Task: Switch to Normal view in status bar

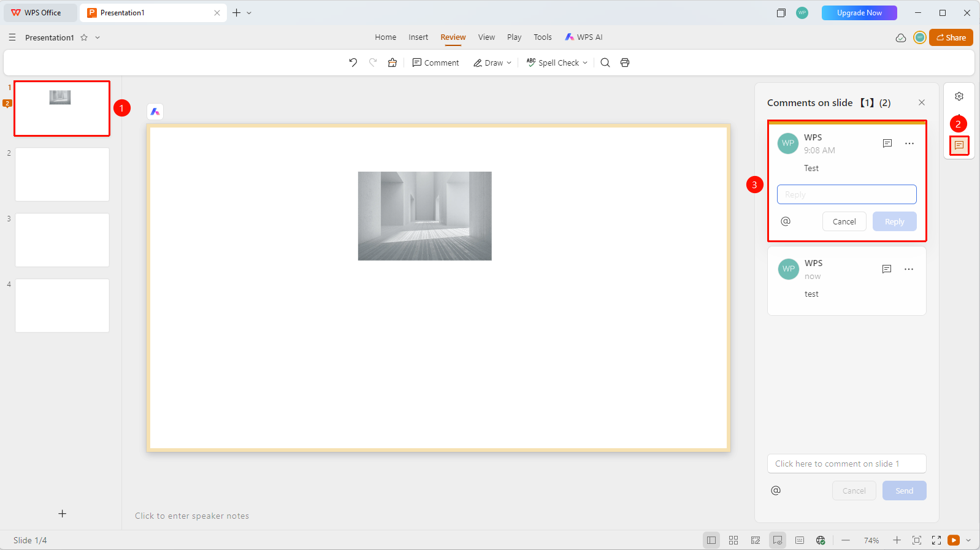Action: coord(711,540)
